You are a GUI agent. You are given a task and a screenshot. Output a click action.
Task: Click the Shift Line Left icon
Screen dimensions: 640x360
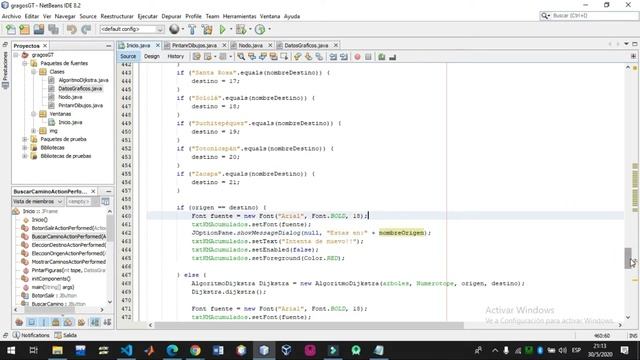coord(333,57)
